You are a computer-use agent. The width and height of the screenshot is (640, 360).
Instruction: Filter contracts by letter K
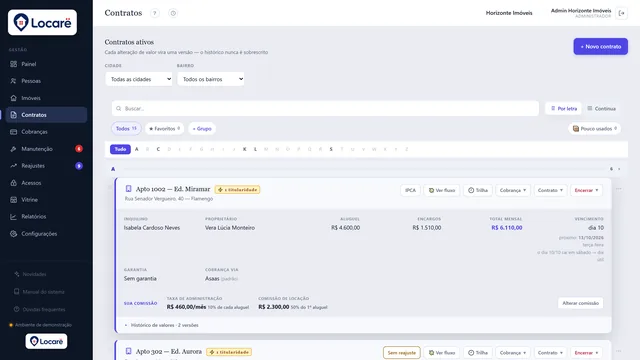point(244,149)
